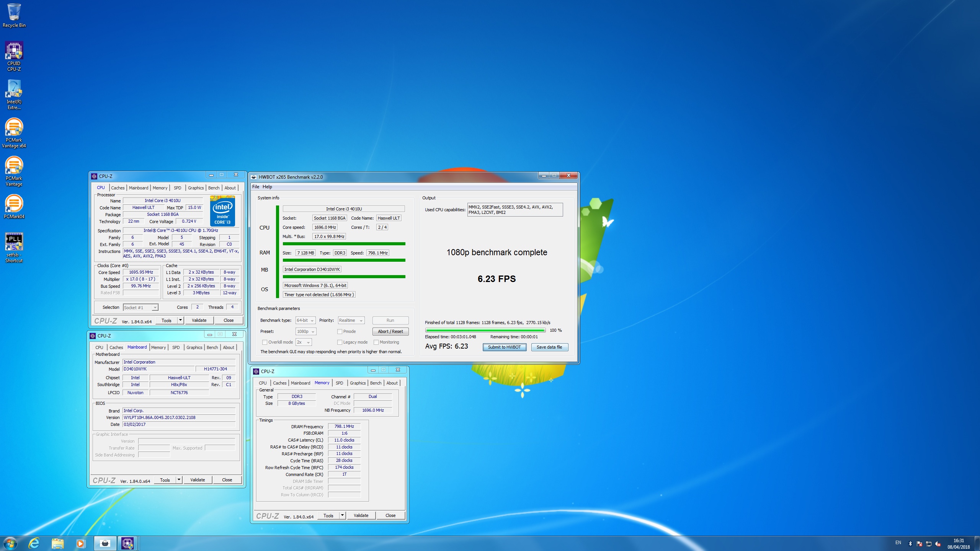Click the Run button in HWBOT
The width and height of the screenshot is (980, 551).
click(390, 320)
